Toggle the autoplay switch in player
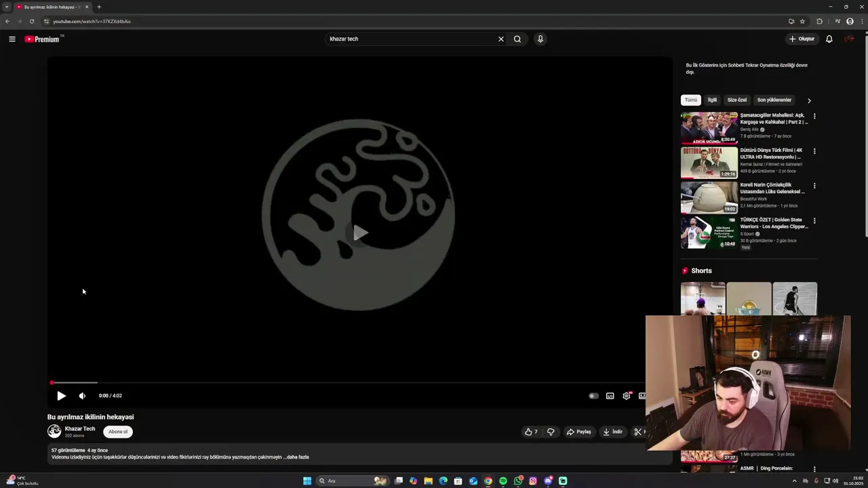868x488 pixels. [x=593, y=396]
